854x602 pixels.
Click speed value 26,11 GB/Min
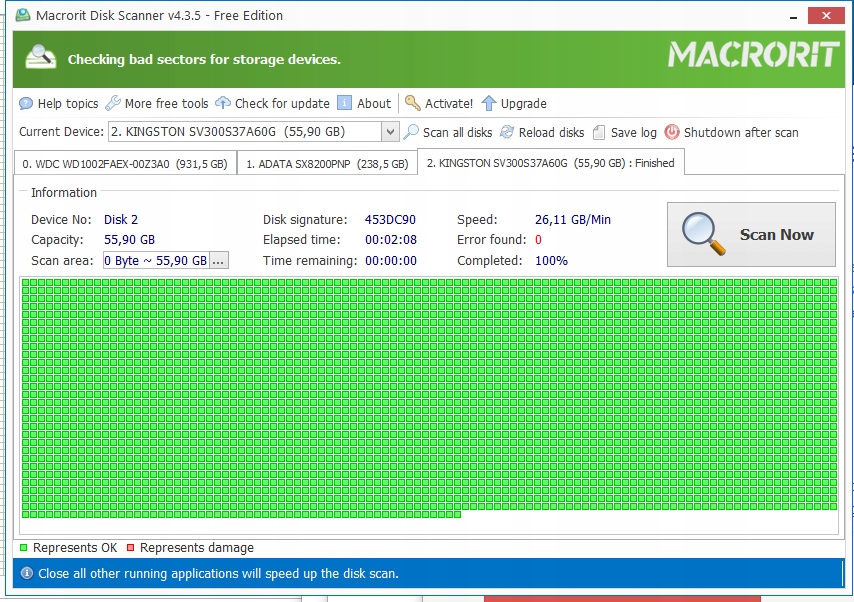(x=572, y=220)
